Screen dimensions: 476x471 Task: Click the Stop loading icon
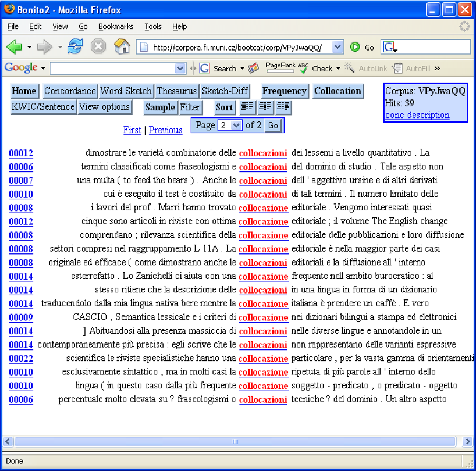click(x=98, y=47)
